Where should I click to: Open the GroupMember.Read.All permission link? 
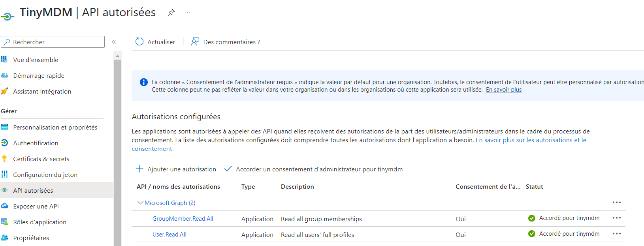point(183,218)
